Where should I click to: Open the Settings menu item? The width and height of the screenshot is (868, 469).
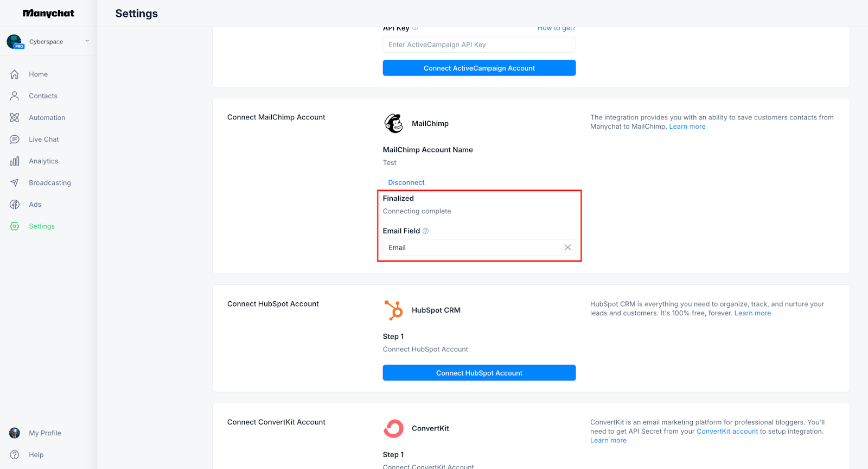click(x=42, y=226)
